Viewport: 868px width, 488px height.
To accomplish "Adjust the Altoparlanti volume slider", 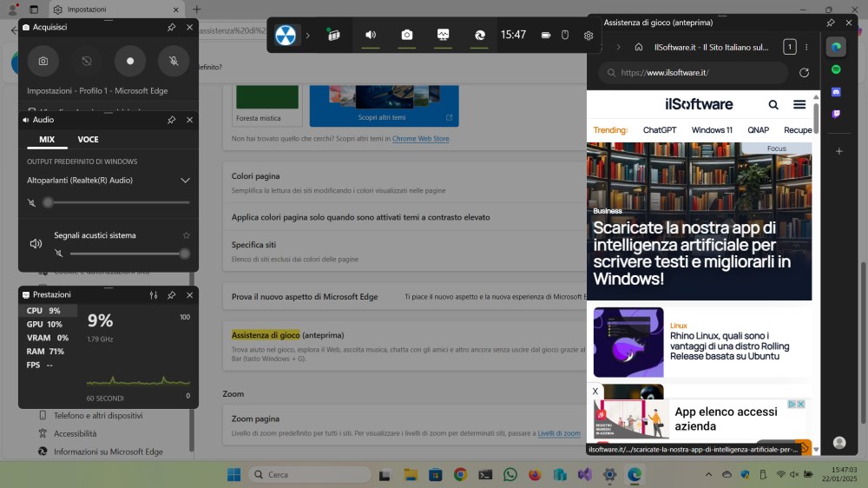I will coord(116,202).
